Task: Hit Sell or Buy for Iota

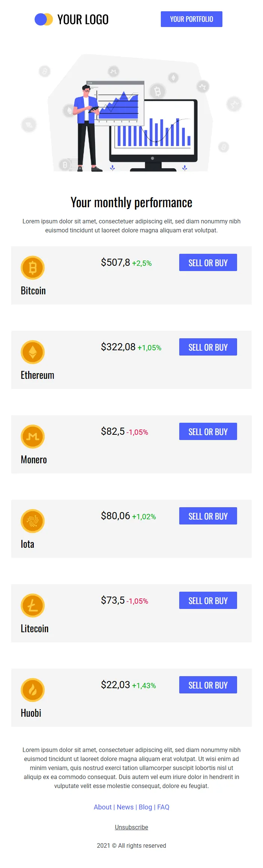Action: (x=208, y=516)
